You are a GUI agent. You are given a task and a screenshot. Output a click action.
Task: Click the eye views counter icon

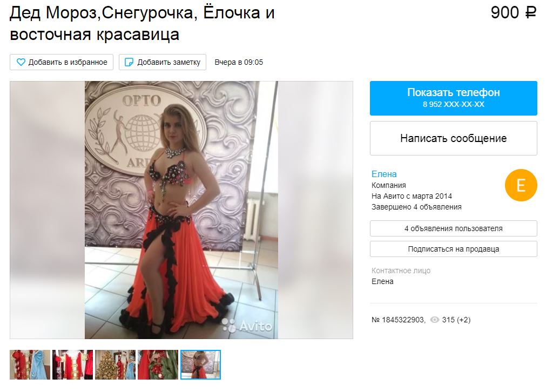coord(435,320)
